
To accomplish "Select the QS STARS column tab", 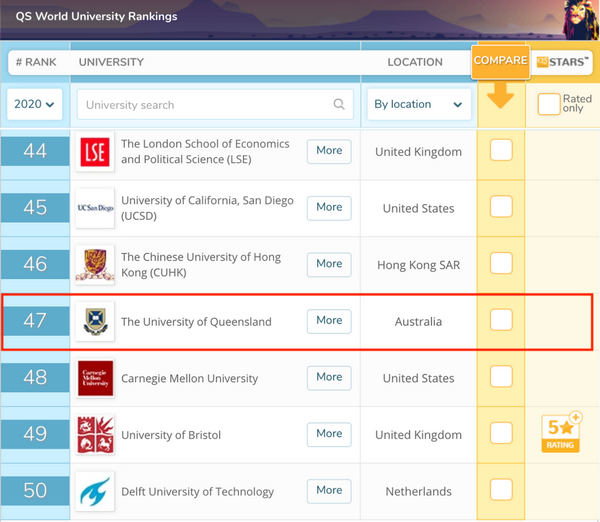I will click(x=563, y=62).
